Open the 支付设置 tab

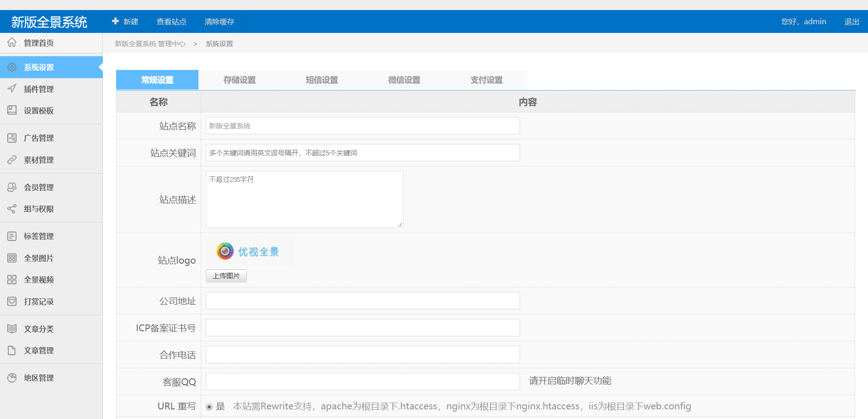(487, 80)
